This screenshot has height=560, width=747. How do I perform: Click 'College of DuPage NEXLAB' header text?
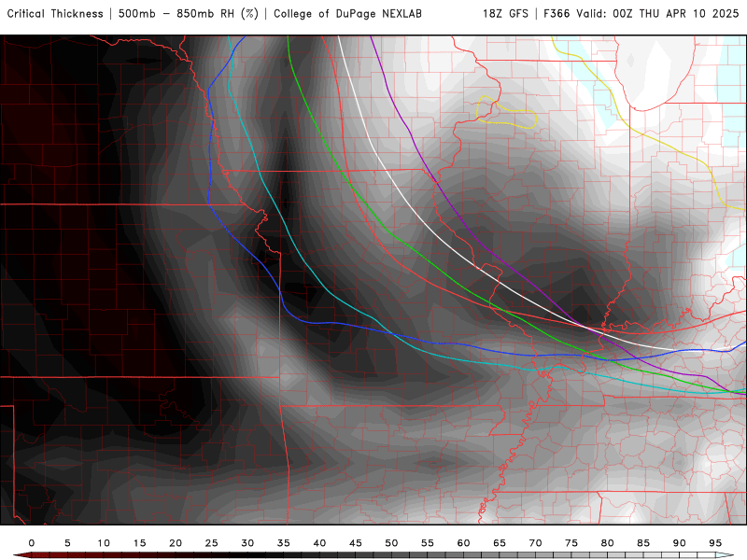(x=347, y=14)
